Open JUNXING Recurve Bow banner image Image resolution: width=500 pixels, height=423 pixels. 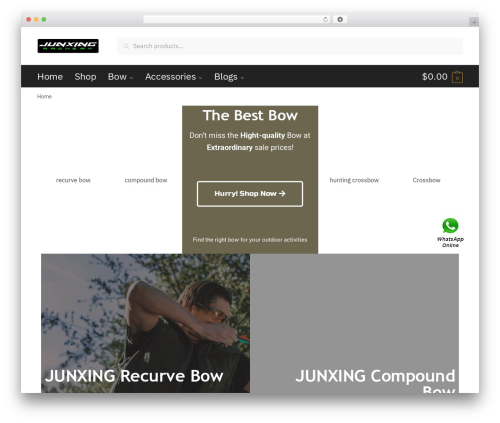tap(145, 323)
